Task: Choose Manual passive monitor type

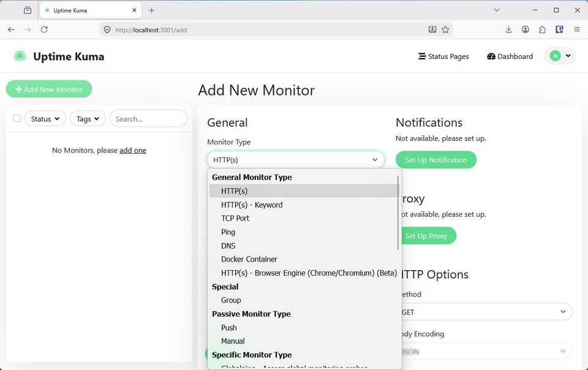Action: pos(304,341)
